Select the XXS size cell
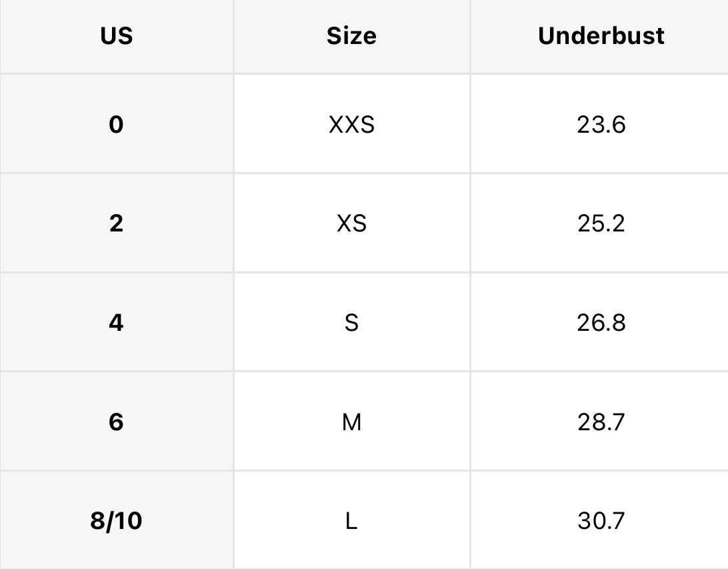Screen dimensions: 728x569 (351, 125)
